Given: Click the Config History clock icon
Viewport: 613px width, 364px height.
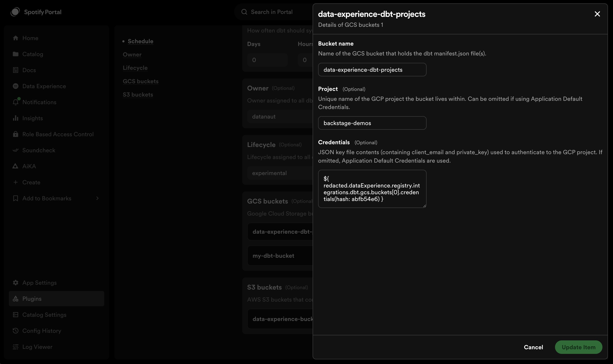Looking at the screenshot, I should point(15,331).
